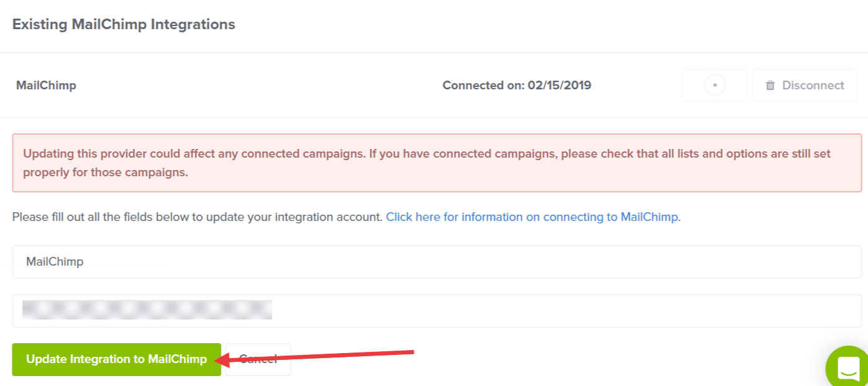Click the 'Please fill out all the fields' text
The height and width of the screenshot is (386, 868).
[197, 217]
